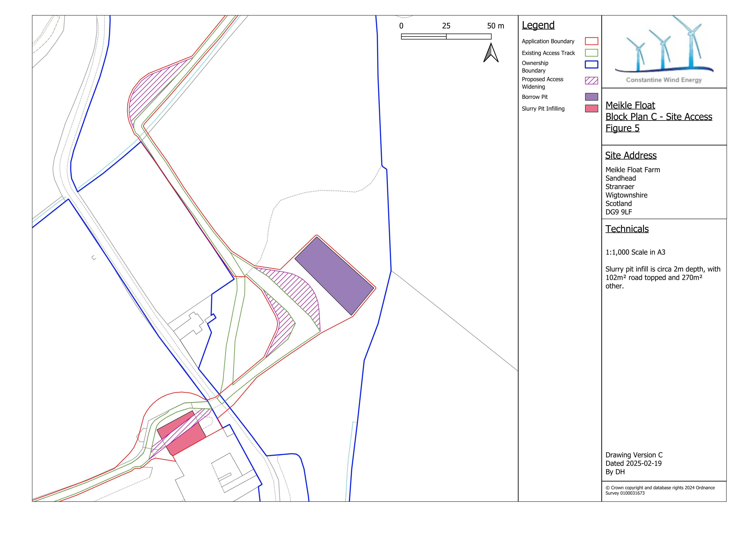Click the hatched Proposed Access Widening legend swatch
Screen dimensions: 756x535
pyautogui.click(x=591, y=80)
